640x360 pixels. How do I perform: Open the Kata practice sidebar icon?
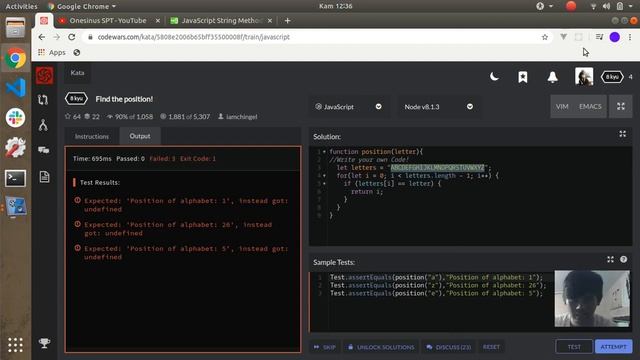click(x=43, y=100)
